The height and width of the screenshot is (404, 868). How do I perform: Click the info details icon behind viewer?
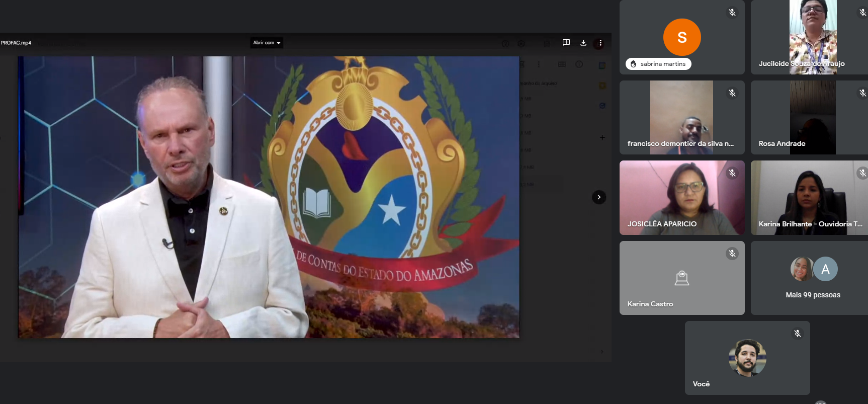579,64
